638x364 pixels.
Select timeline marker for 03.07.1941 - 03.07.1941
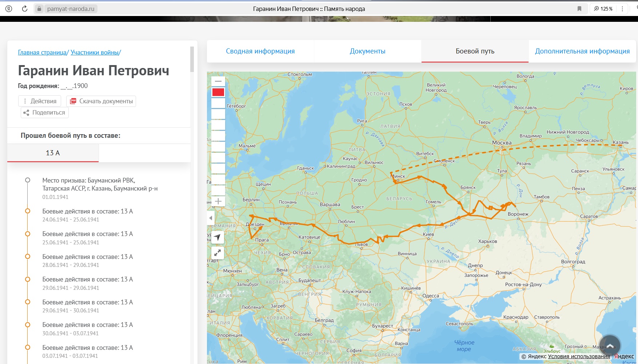click(x=28, y=347)
